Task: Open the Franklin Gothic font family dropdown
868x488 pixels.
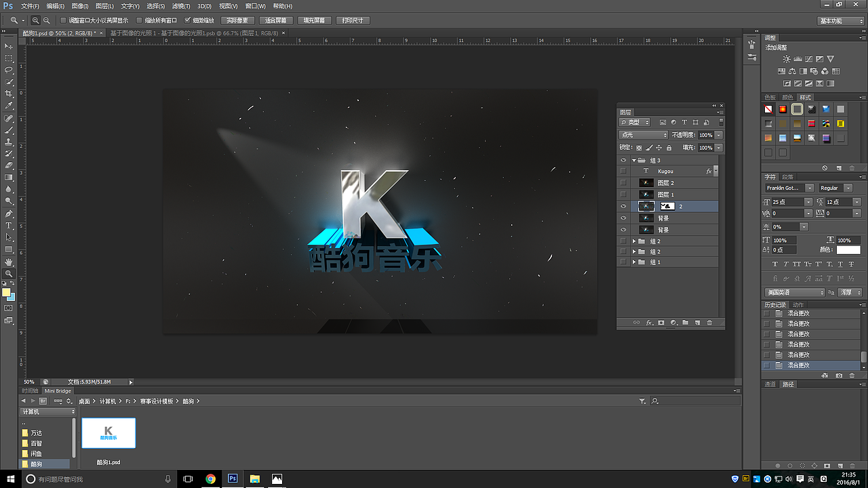Action: click(789, 188)
